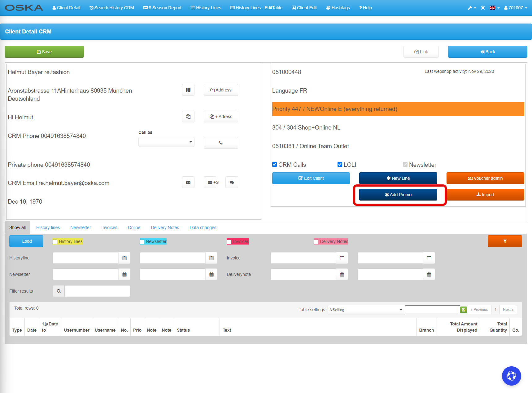This screenshot has height=393, width=532.
Task: Send email with envelope icon button
Action: 188,182
